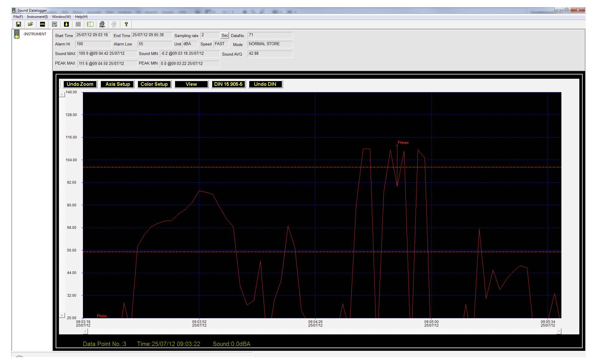Close the Sound Datalogger window
Screen dimensions: 597x364
(x=578, y=10)
